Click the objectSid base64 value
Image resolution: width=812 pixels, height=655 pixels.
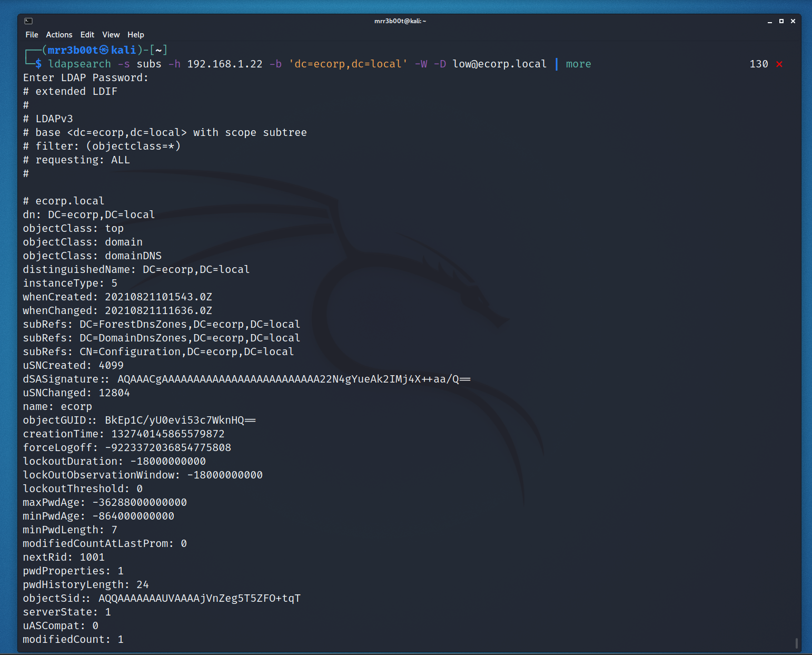click(x=200, y=598)
